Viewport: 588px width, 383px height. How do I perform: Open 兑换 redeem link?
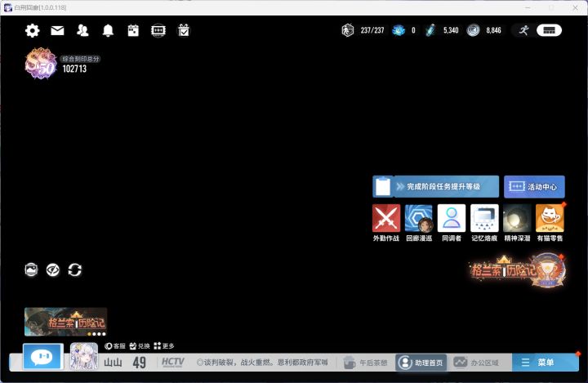[140, 346]
